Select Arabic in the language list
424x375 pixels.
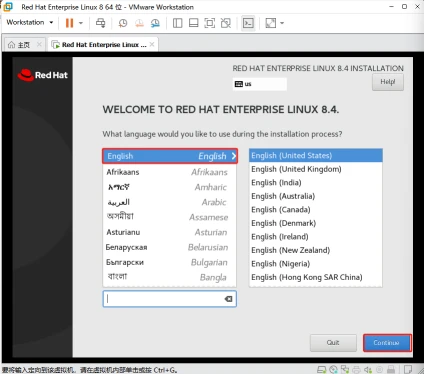tap(169, 202)
